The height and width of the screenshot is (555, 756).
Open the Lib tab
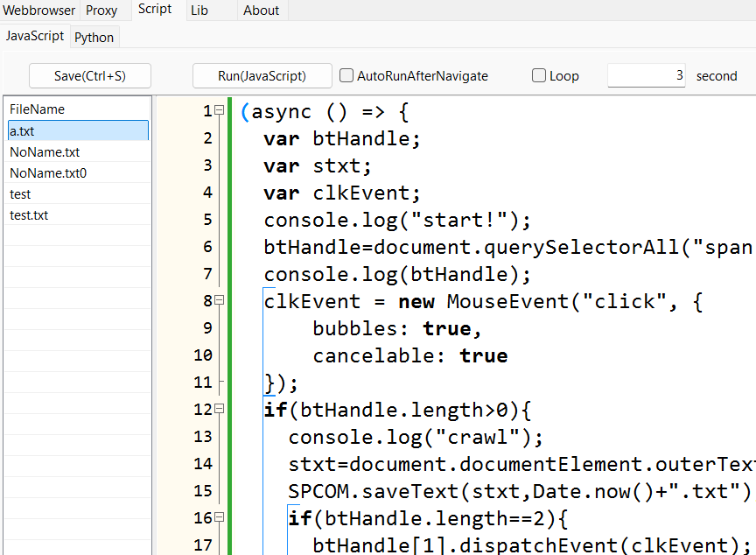(x=199, y=11)
